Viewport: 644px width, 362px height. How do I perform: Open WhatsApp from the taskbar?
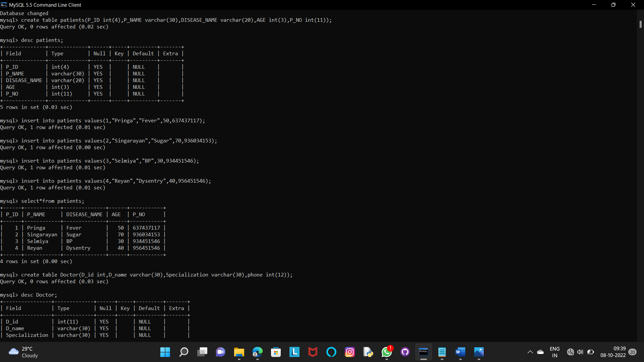(386, 352)
